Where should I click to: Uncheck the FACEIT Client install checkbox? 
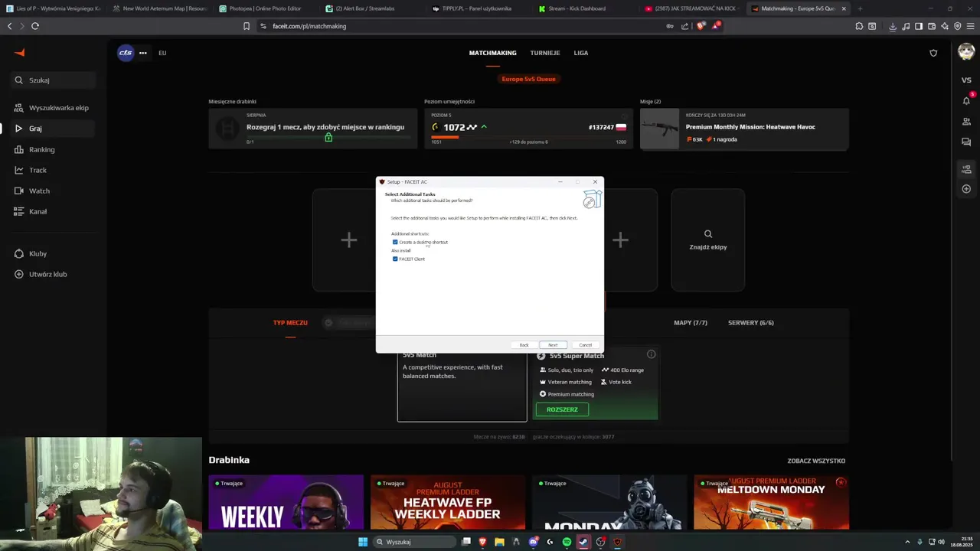point(395,259)
